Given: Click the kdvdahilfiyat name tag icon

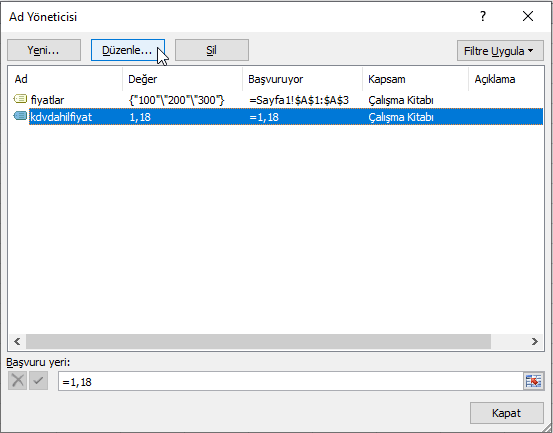Looking at the screenshot, I should coord(20,116).
